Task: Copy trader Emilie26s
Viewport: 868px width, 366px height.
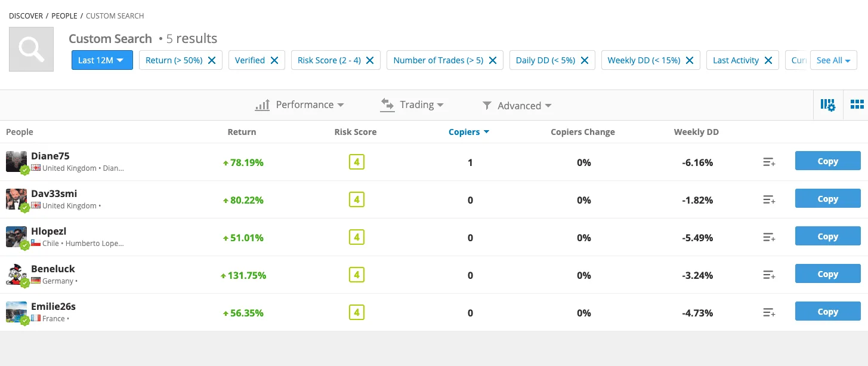Action: (x=827, y=312)
